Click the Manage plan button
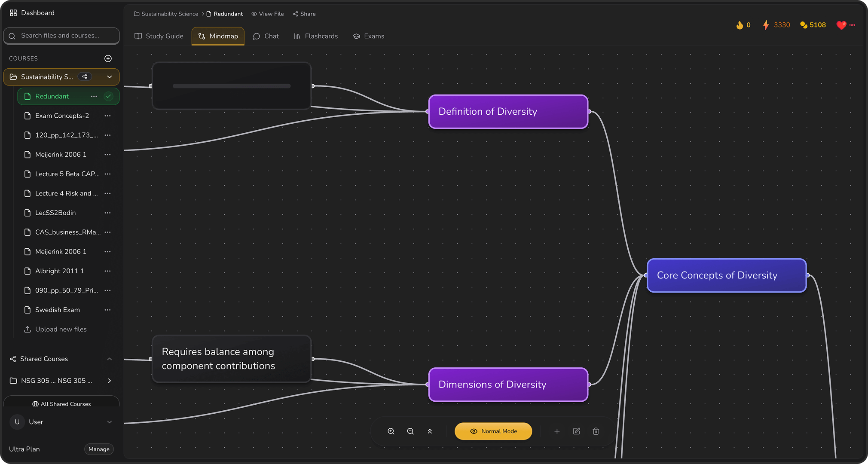 tap(99, 449)
